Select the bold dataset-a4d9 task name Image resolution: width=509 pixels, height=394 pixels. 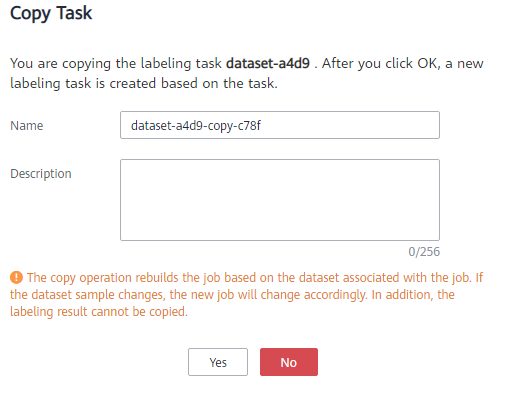pyautogui.click(x=268, y=63)
